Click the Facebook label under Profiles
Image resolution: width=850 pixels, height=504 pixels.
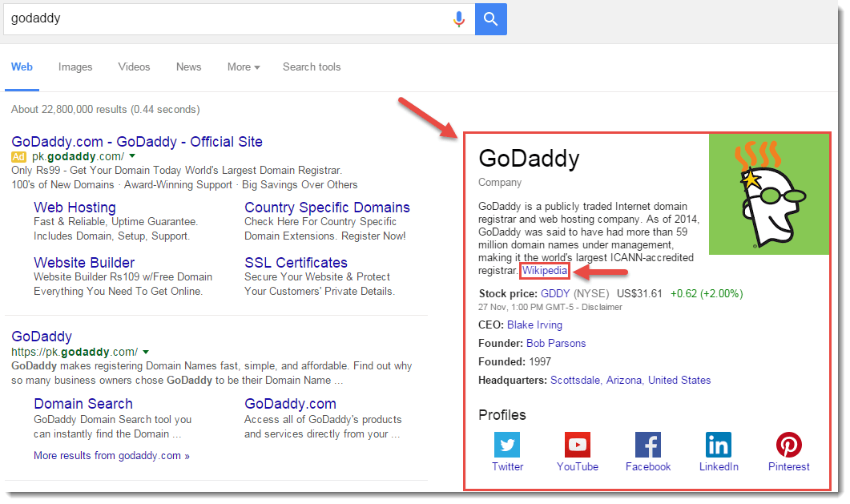648,466
